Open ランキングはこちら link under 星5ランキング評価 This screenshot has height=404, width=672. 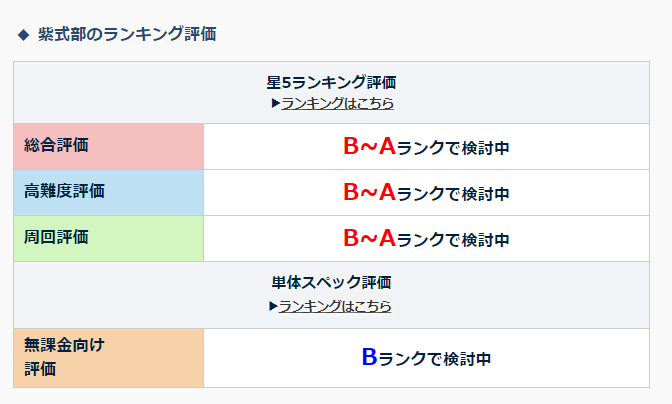point(337,103)
